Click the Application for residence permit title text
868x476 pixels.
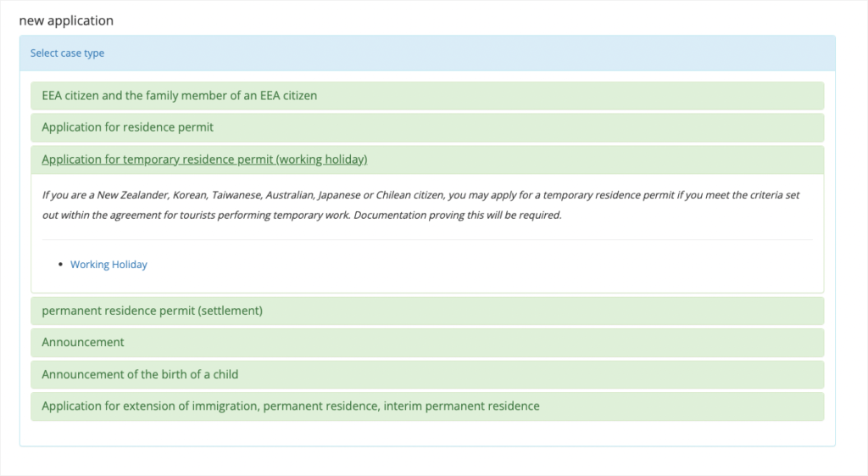[x=127, y=127]
